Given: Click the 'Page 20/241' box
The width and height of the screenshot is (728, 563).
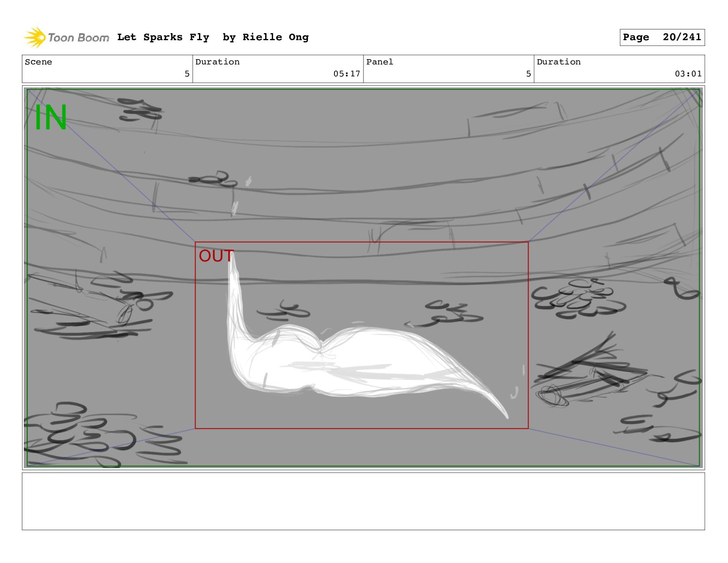Looking at the screenshot, I should [662, 37].
